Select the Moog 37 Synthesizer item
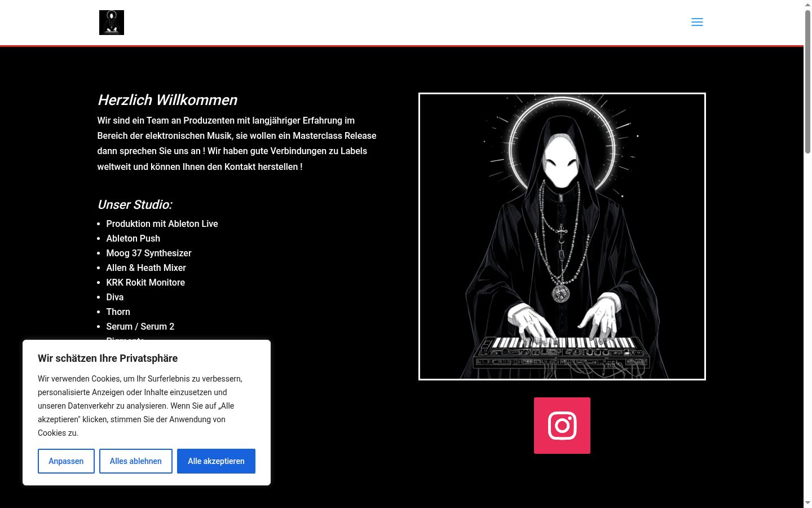The width and height of the screenshot is (812, 508). [149, 253]
